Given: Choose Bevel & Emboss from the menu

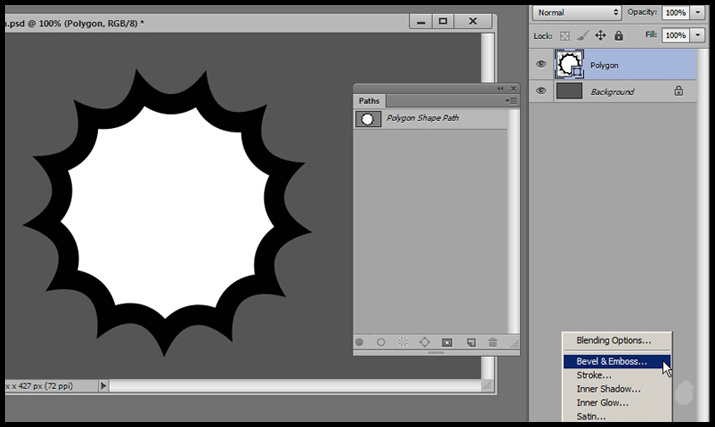Looking at the screenshot, I should [611, 361].
